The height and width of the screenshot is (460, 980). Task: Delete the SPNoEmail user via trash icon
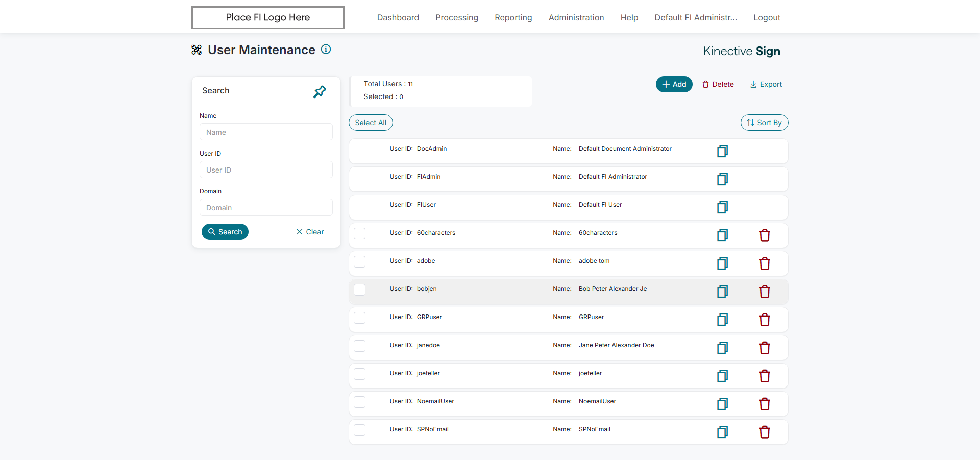[765, 432]
